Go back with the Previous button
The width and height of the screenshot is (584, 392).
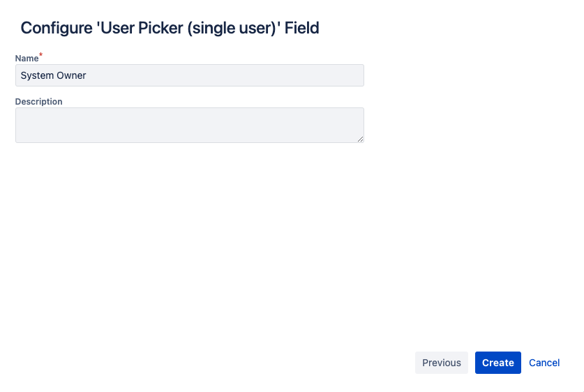coord(441,363)
